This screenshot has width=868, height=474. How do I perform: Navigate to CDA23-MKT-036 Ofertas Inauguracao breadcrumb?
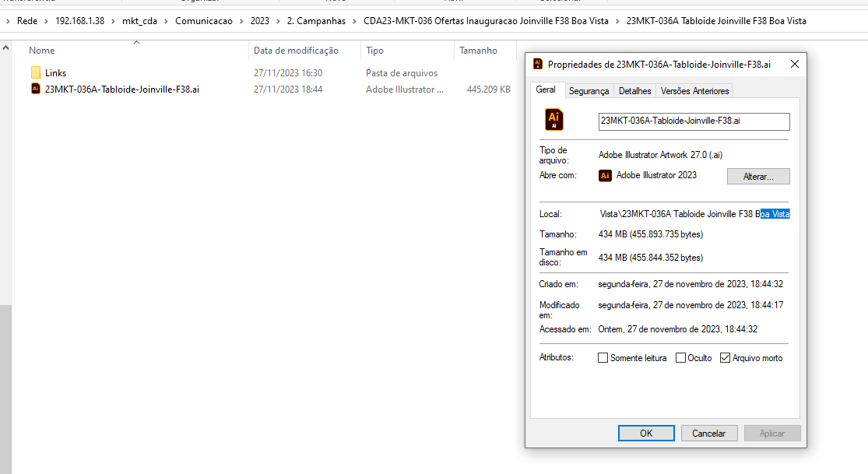tap(486, 21)
